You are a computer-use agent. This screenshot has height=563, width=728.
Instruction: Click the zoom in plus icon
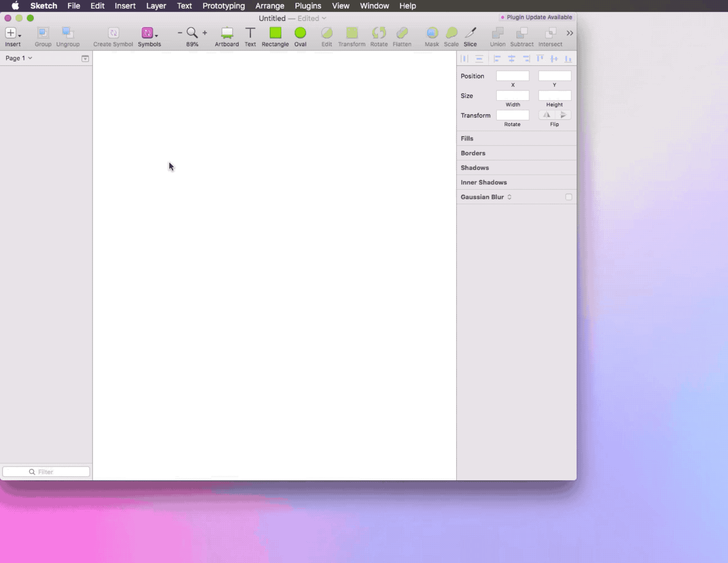[205, 33]
